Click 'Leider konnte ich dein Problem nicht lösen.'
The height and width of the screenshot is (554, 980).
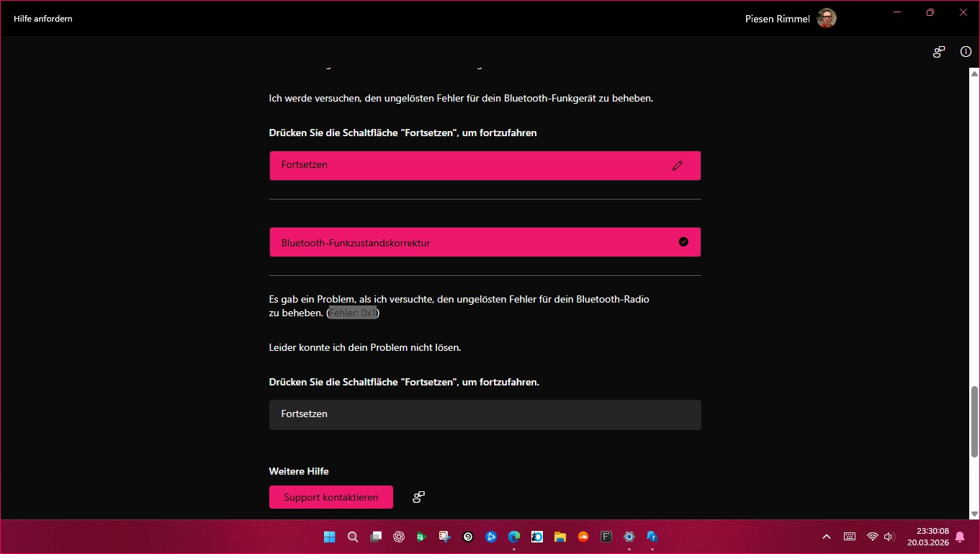coord(365,347)
